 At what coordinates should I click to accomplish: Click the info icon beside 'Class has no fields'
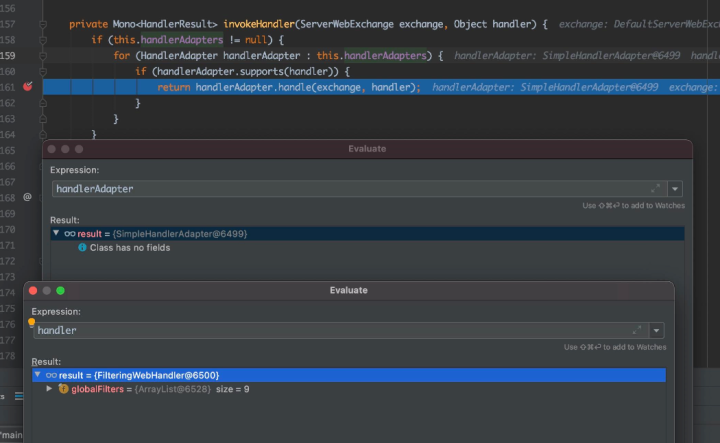click(x=82, y=247)
